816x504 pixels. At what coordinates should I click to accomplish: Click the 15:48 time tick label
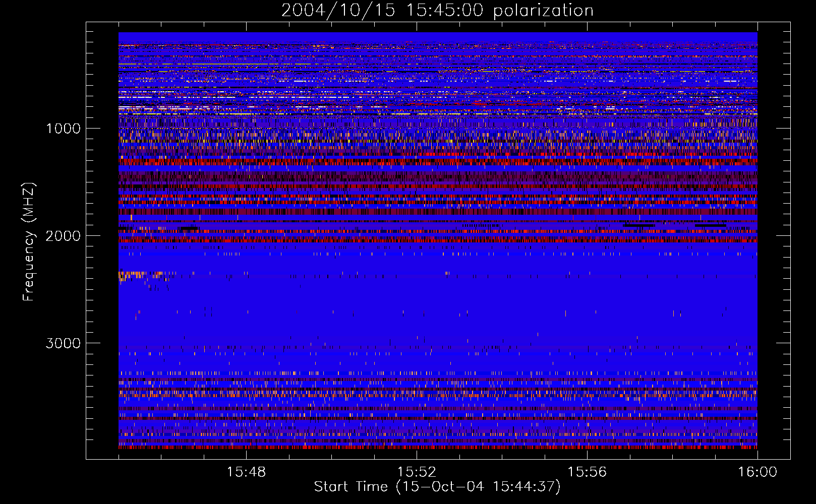pos(246,472)
